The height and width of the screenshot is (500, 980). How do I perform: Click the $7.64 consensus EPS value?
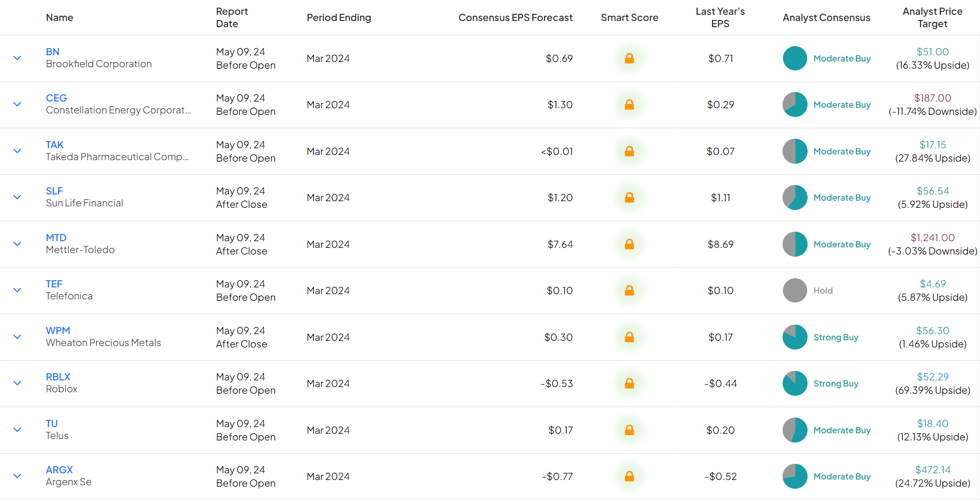coord(560,244)
